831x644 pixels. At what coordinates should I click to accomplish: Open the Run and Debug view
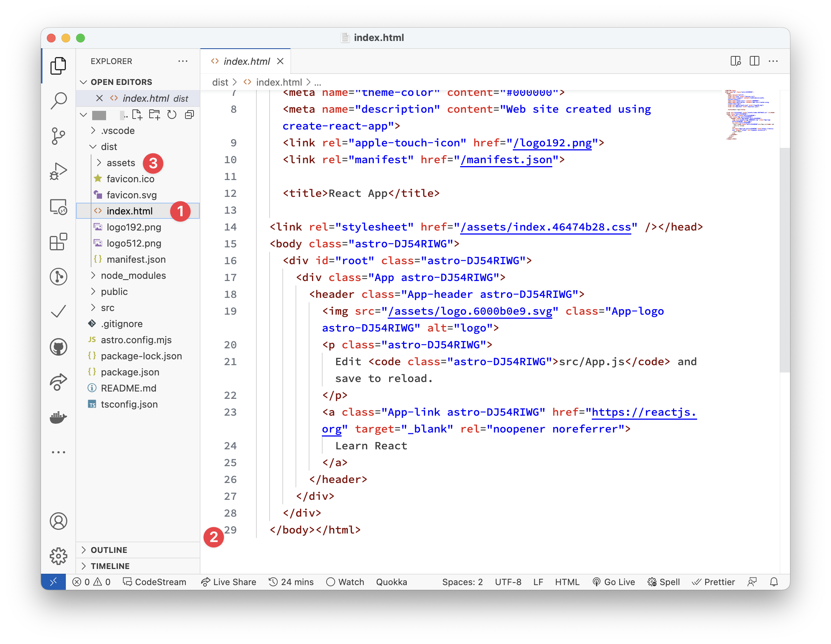(58, 171)
